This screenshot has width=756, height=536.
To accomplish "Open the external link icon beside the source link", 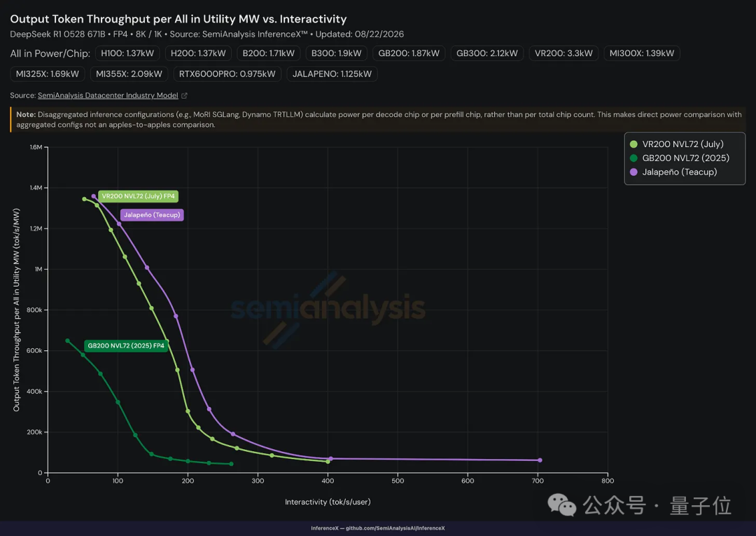I will (x=184, y=95).
